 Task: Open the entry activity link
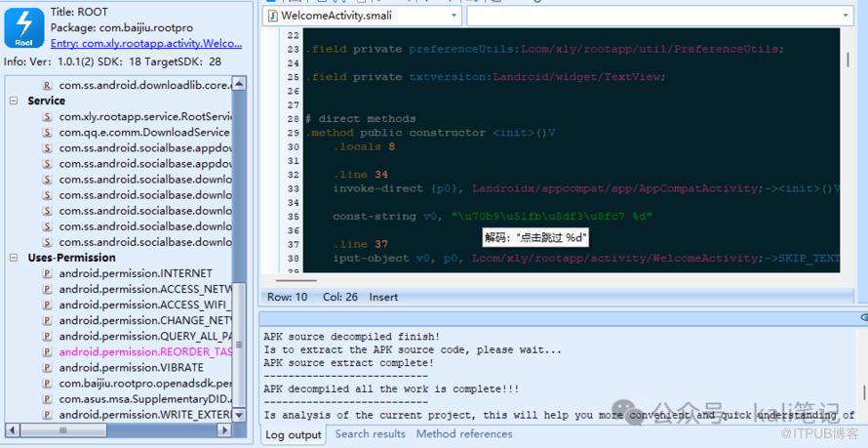pos(145,44)
